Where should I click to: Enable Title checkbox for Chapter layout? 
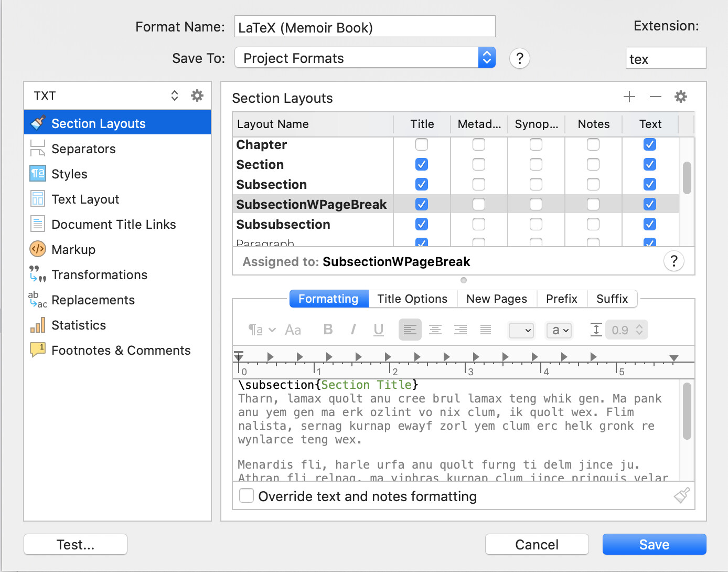pos(422,144)
